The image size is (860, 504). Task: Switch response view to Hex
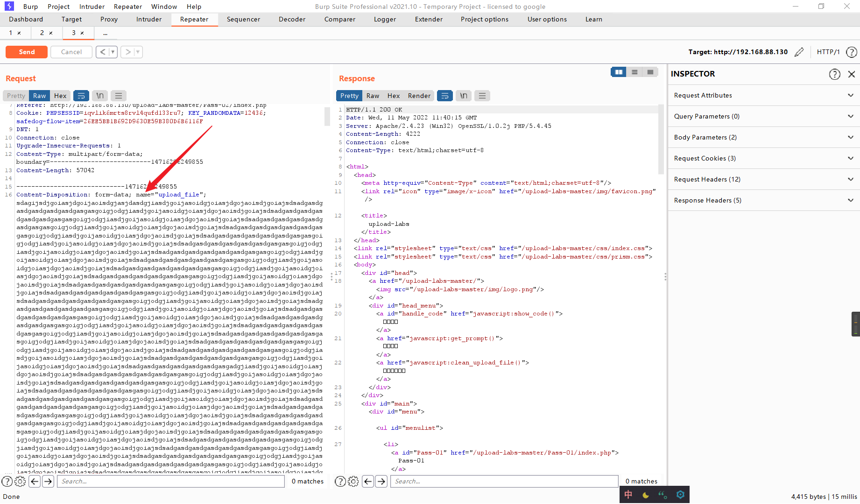(394, 96)
